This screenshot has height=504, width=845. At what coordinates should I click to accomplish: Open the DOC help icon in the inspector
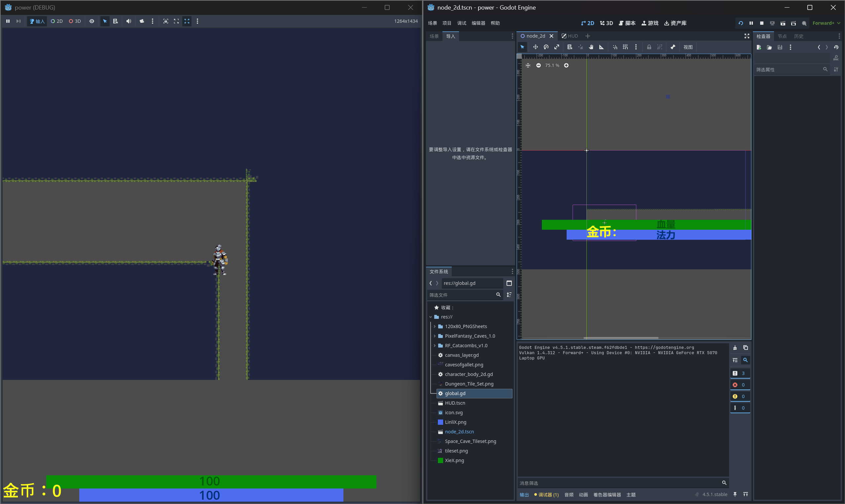click(836, 58)
